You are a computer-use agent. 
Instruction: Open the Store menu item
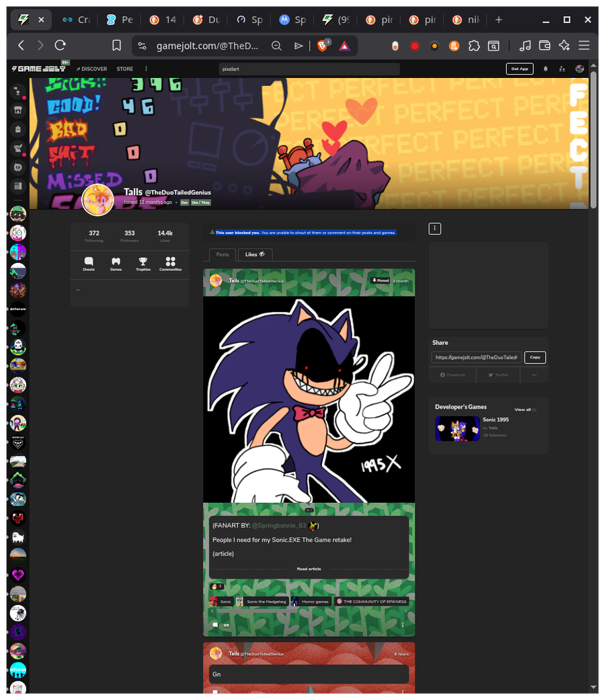(125, 69)
